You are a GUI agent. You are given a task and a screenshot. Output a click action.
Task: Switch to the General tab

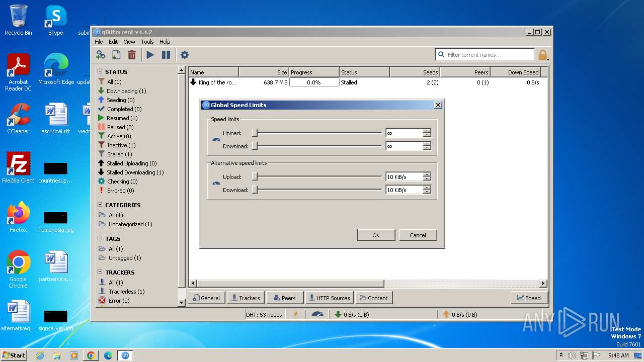tap(206, 298)
